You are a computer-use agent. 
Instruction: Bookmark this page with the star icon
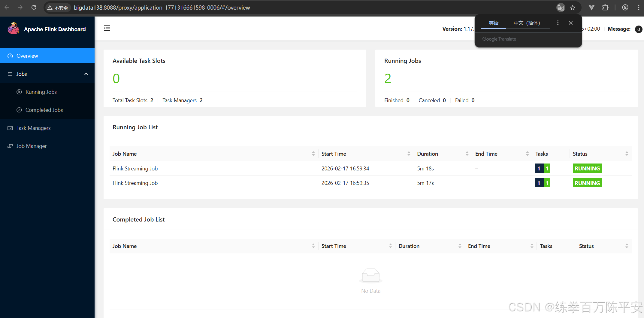coord(573,8)
